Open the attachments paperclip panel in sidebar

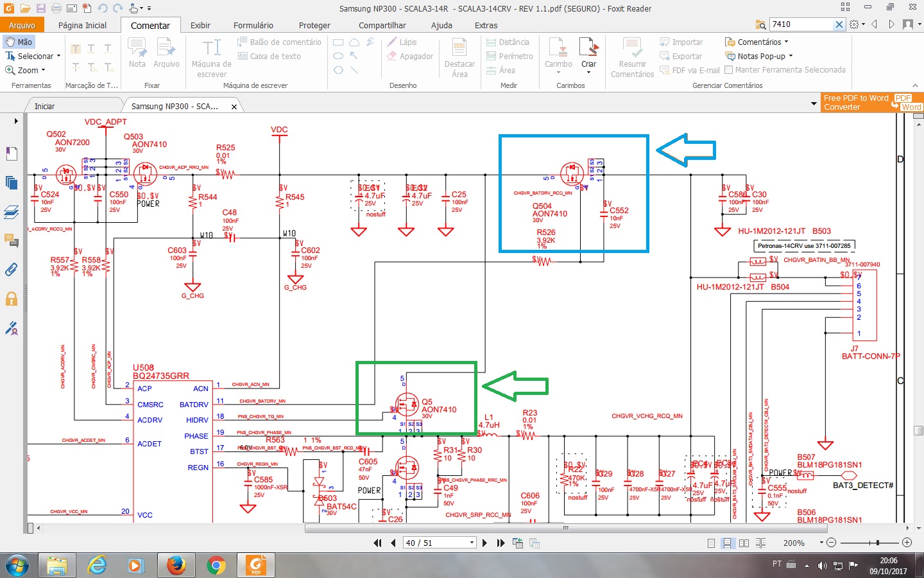(x=12, y=270)
